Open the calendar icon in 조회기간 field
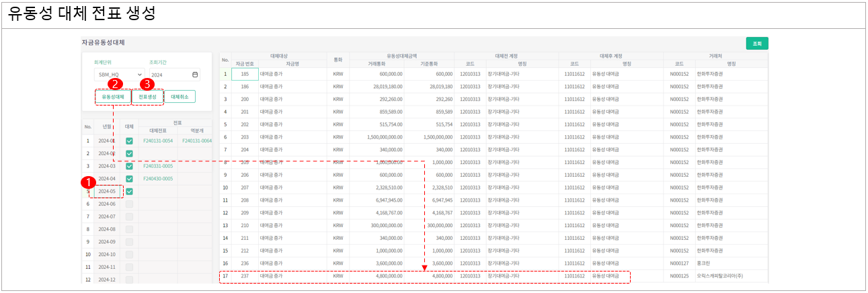Viewport: 868px width, 293px height. pos(195,75)
